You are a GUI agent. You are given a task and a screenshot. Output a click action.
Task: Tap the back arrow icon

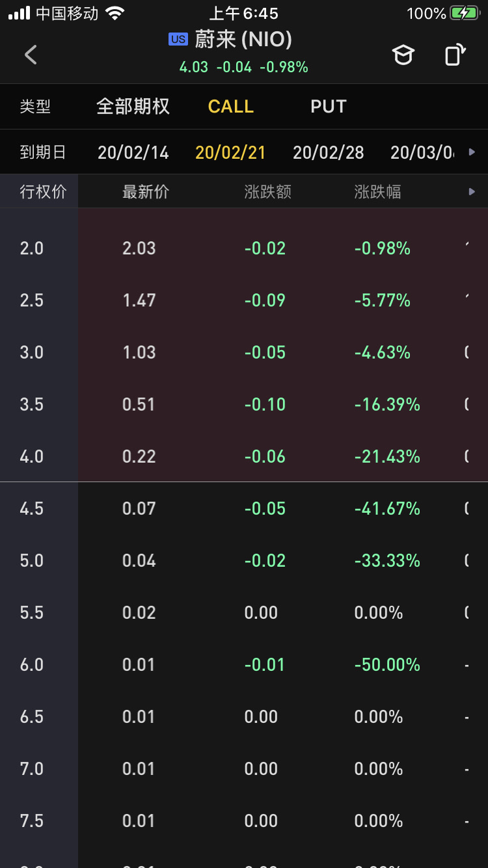coord(31,55)
